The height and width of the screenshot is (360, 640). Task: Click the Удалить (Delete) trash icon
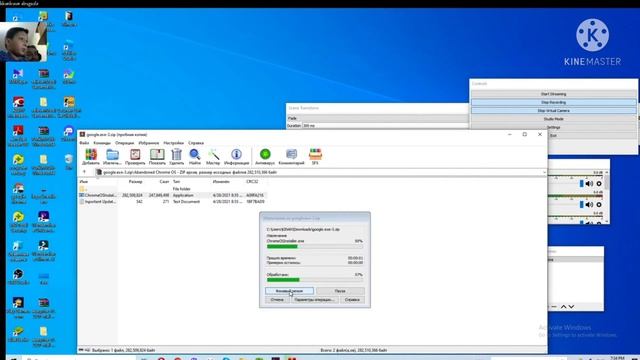(x=176, y=157)
